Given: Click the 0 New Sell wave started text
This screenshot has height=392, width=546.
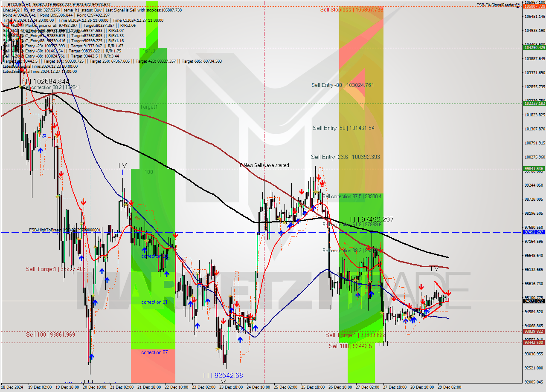Looking at the screenshot, I should (264, 165).
